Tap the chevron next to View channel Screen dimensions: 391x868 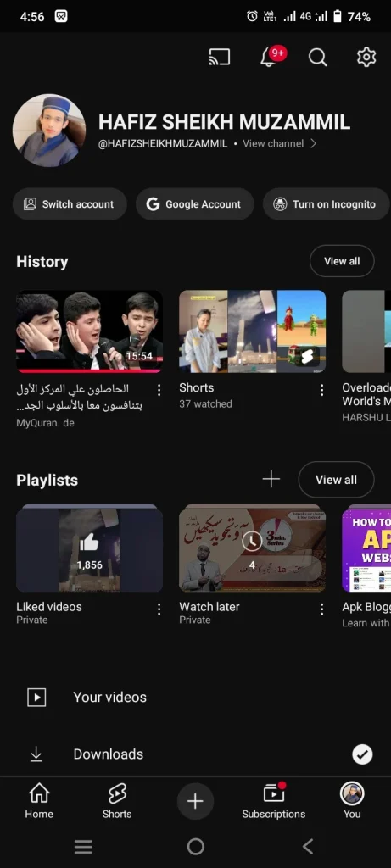[x=314, y=143]
